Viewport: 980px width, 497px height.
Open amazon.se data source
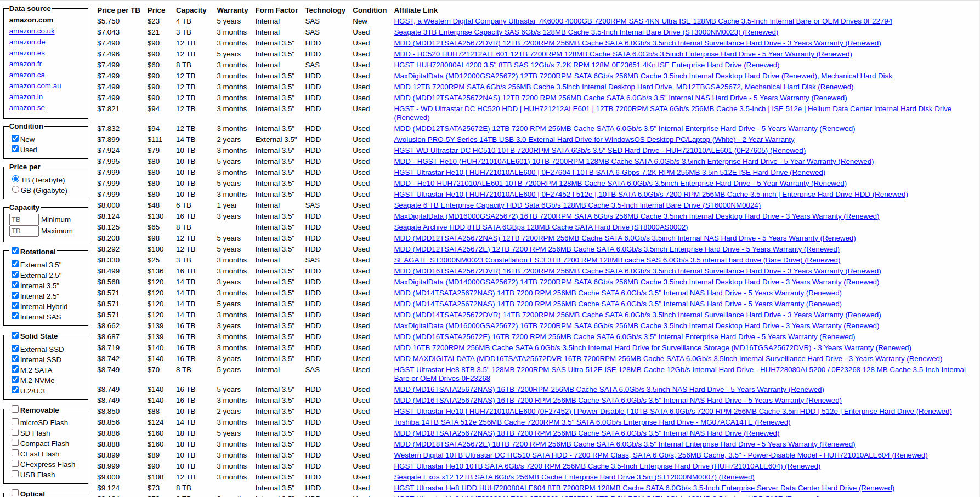(x=27, y=108)
